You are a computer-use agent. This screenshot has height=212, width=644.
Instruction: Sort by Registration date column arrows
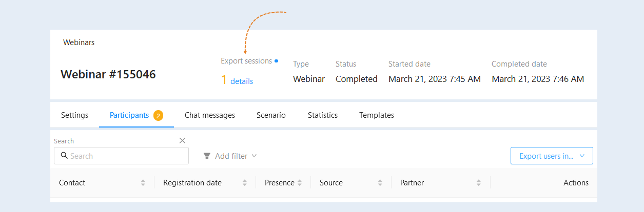click(245, 183)
